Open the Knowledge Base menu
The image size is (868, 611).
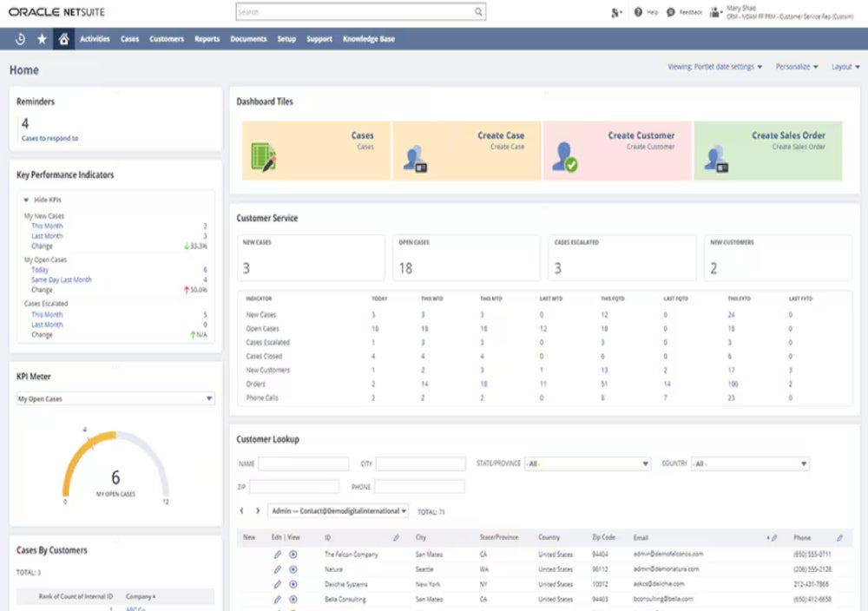[369, 39]
